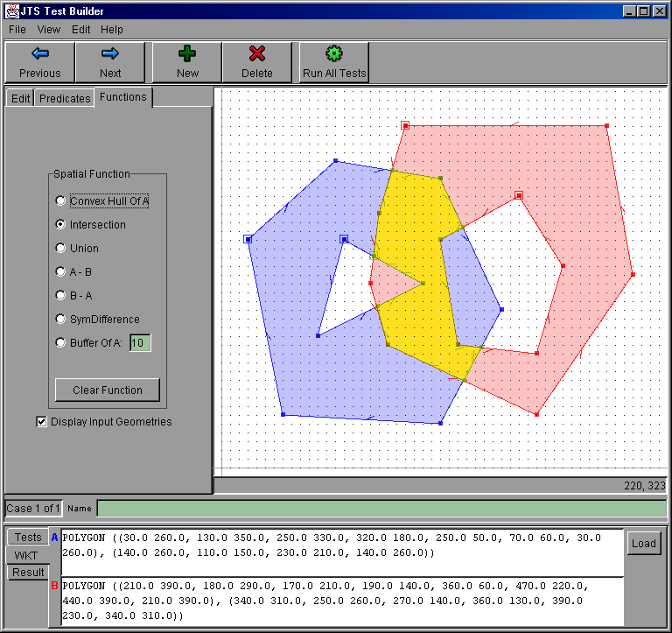Image resolution: width=672 pixels, height=633 pixels.
Task: Maximize the JTS Test Builder window
Action: pyautogui.click(x=644, y=11)
